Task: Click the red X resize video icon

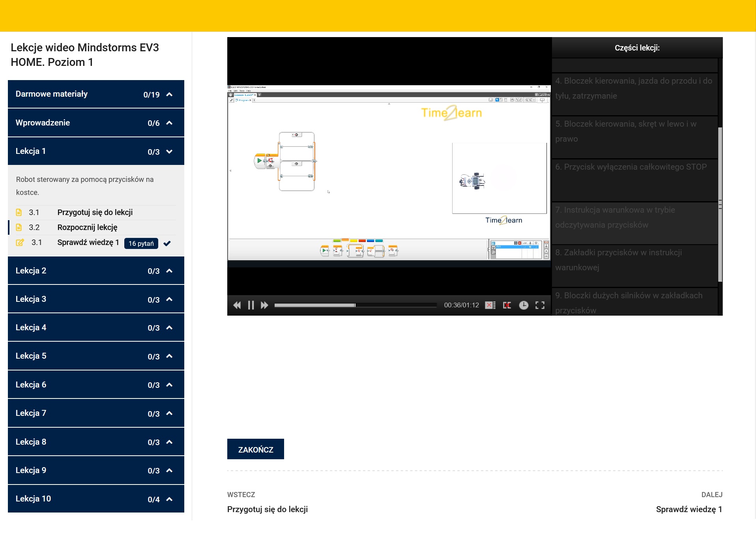Action: 507,305
